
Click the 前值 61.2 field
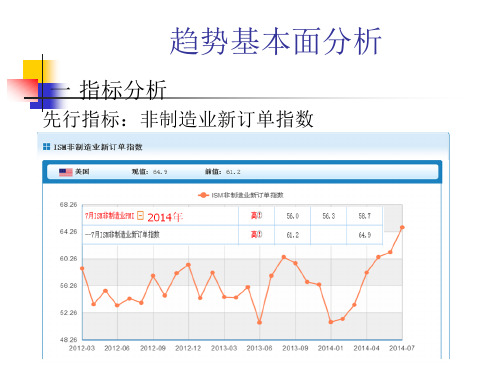click(x=222, y=172)
